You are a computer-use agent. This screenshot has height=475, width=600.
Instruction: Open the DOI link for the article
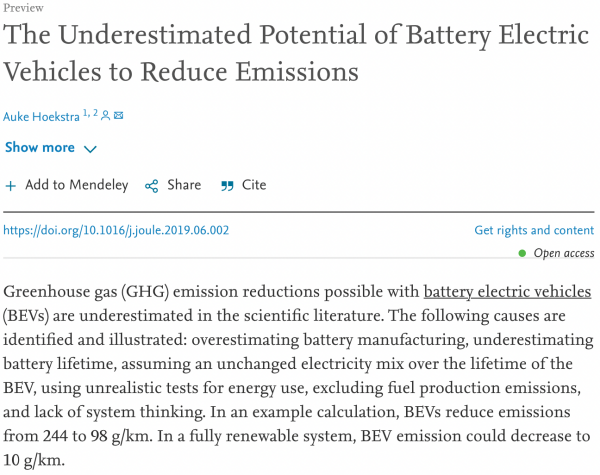pyautogui.click(x=117, y=231)
